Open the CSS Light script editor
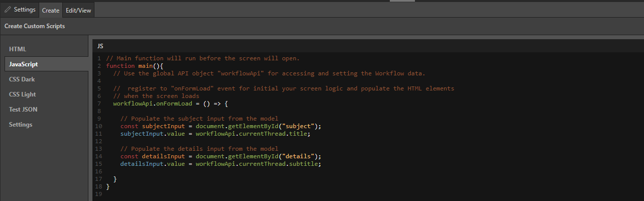644x201 pixels. pos(22,94)
